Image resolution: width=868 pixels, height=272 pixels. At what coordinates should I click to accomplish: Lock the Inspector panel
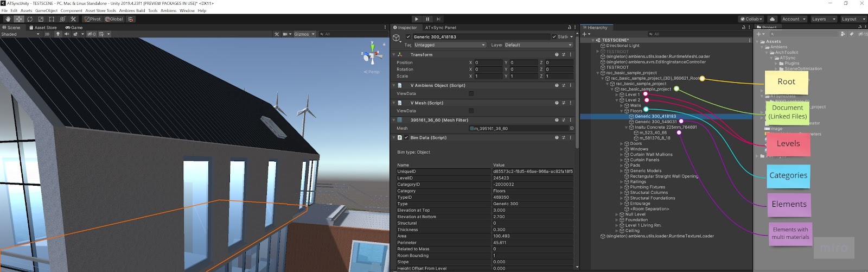coord(569,27)
